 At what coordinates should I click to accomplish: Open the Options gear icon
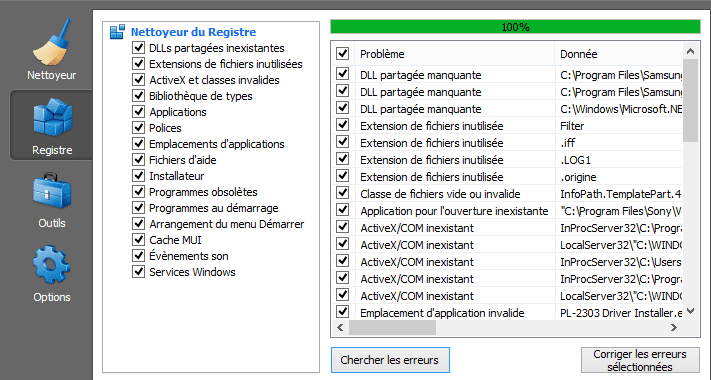pos(52,264)
